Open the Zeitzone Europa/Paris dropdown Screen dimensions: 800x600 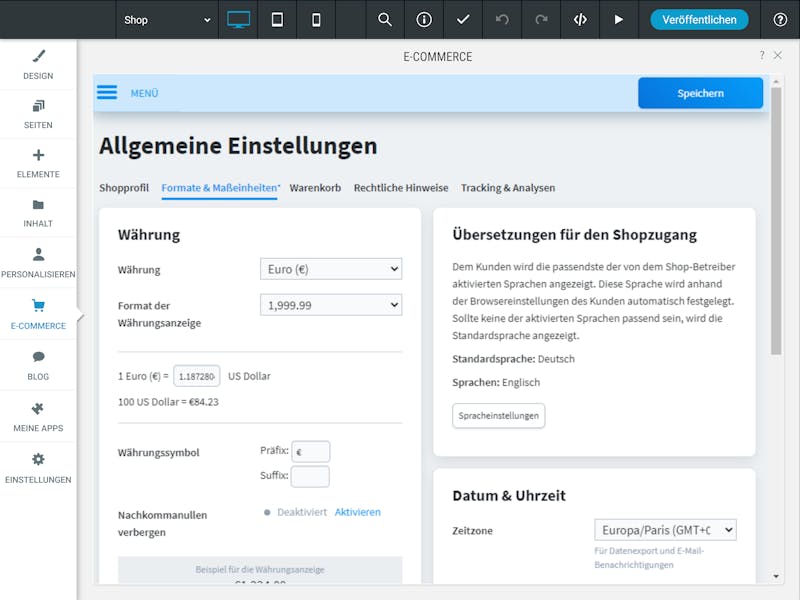tap(665, 530)
